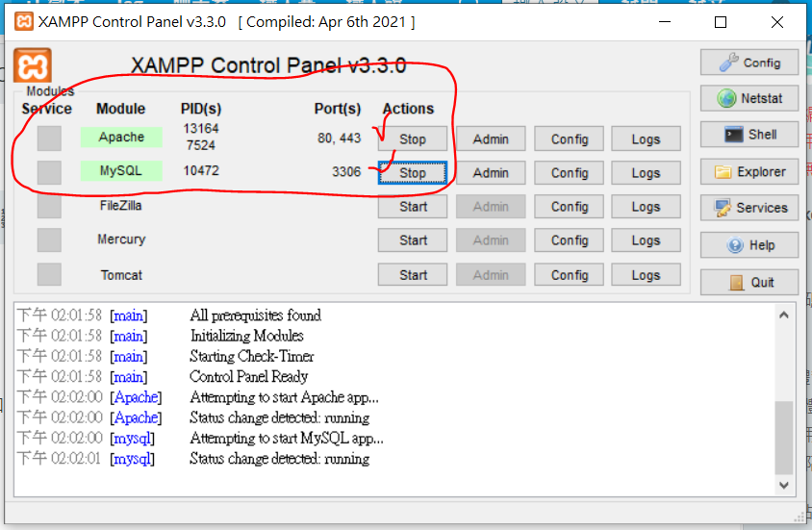The image size is (812, 530).
Task: Click MySQL port value 3306
Action: [x=346, y=171]
